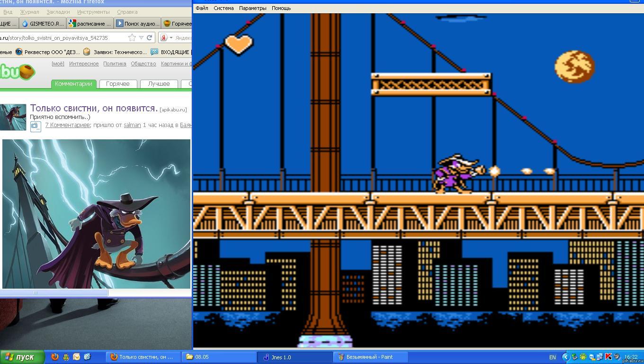Open post title Только свистни, он появится
This screenshot has width=644, height=364.
[x=94, y=108]
